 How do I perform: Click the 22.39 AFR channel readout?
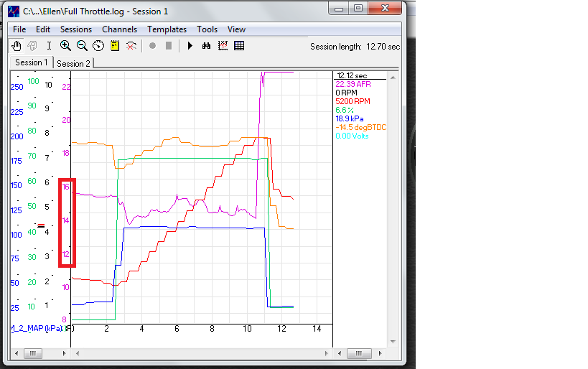tap(353, 84)
